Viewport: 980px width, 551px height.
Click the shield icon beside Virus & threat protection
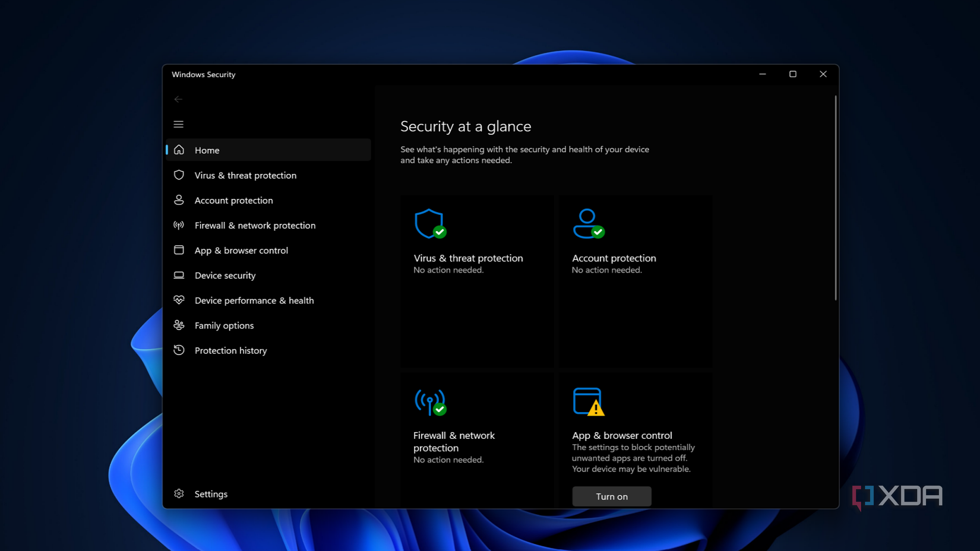click(179, 175)
